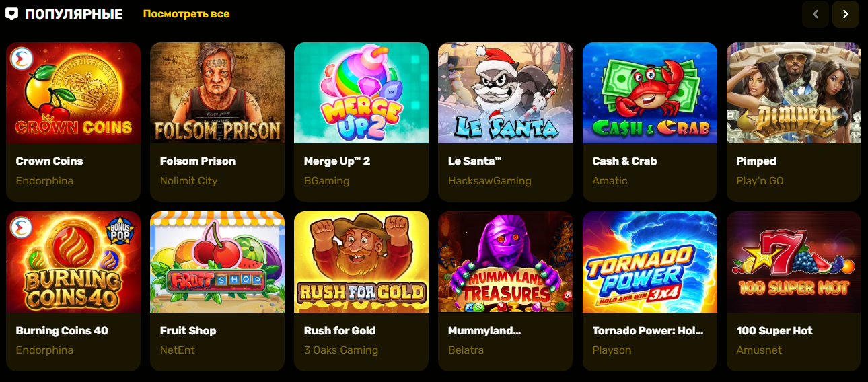This screenshot has height=382, width=868.
Task: Launch the Mummyland Treasures game image
Action: [x=505, y=262]
